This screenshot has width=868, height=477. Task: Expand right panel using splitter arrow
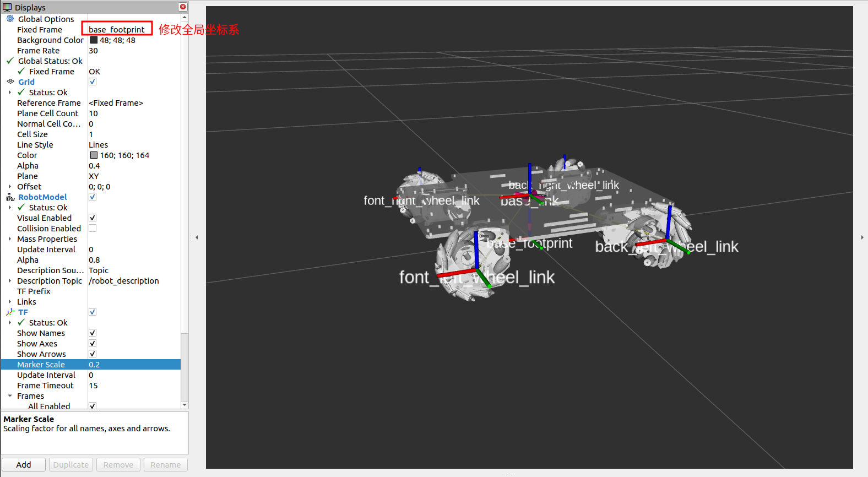click(x=862, y=237)
